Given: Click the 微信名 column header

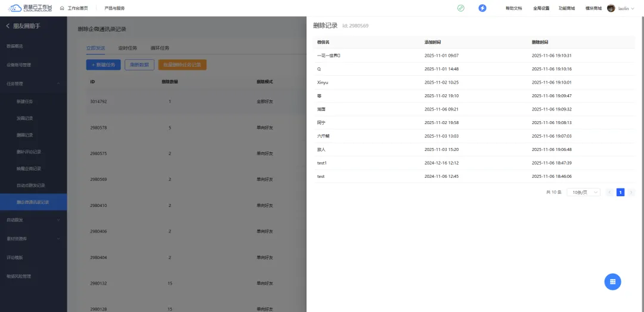Looking at the screenshot, I should point(324,42).
